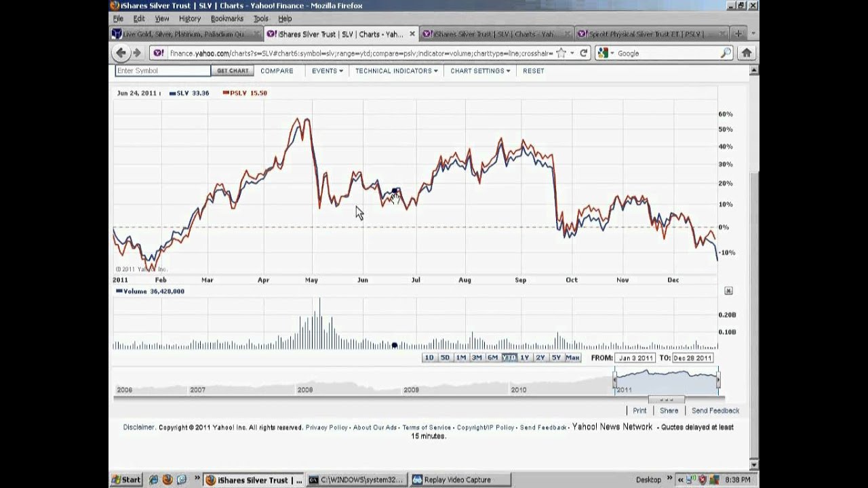Click the network connection tray icon

[692, 480]
